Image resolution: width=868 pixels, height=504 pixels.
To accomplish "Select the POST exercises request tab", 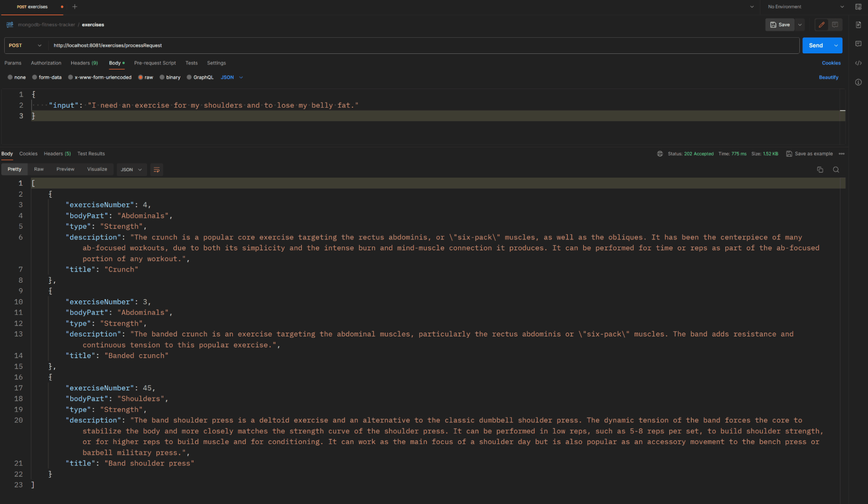I will (x=32, y=7).
